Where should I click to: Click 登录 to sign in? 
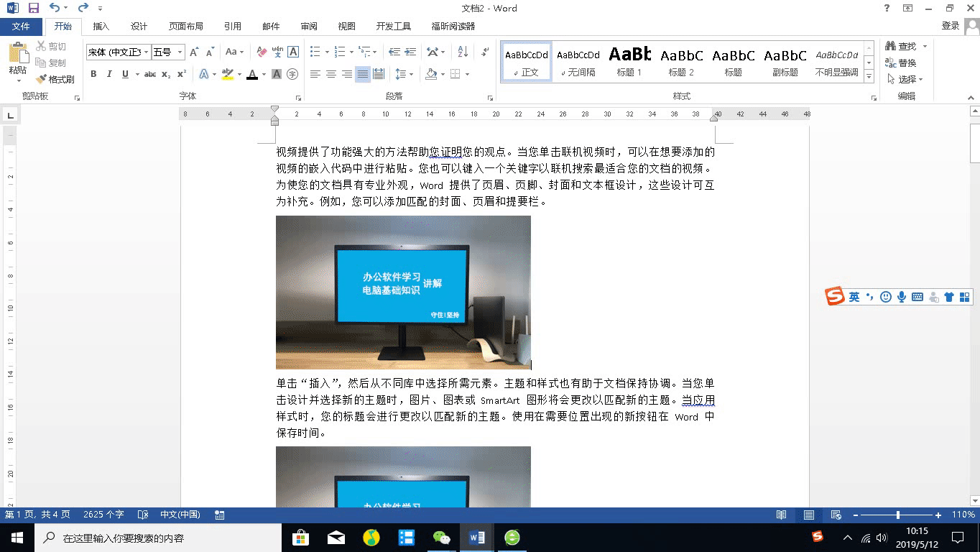(x=950, y=26)
